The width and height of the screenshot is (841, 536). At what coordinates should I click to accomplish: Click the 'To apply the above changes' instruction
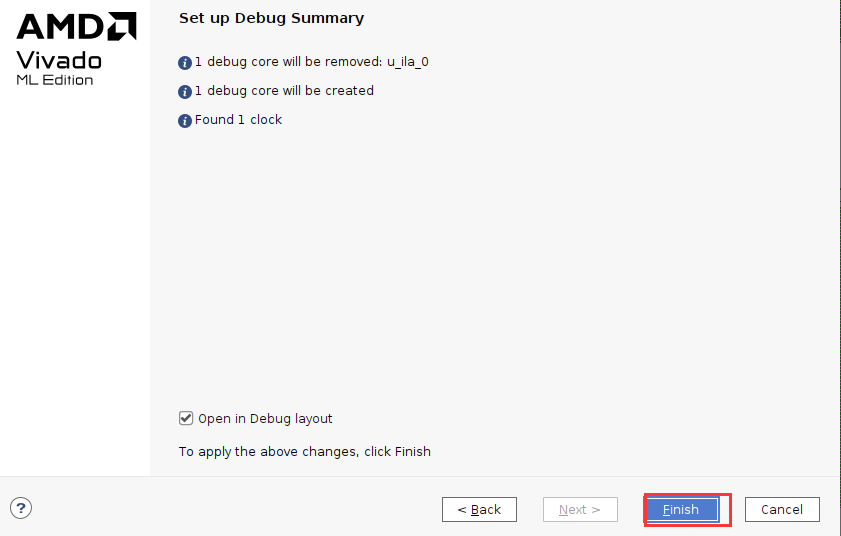click(305, 452)
